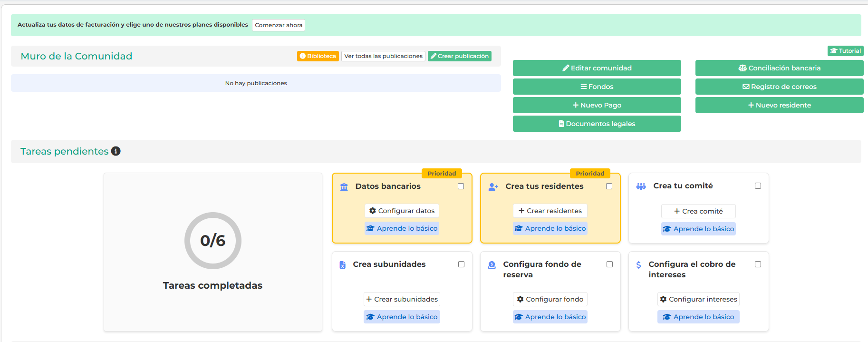Viewport: 868px width, 342px height.
Task: Click the add-user icon beside Crea tus residentes
Action: (493, 187)
